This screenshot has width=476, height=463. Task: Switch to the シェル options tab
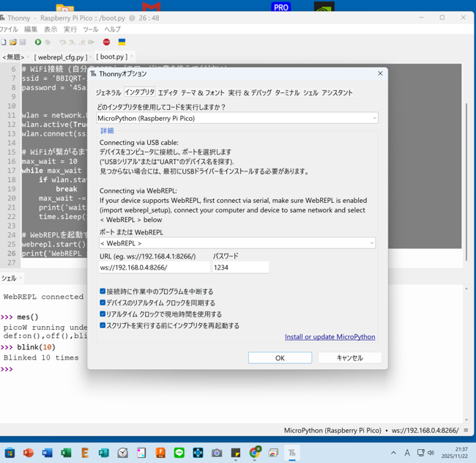point(310,92)
